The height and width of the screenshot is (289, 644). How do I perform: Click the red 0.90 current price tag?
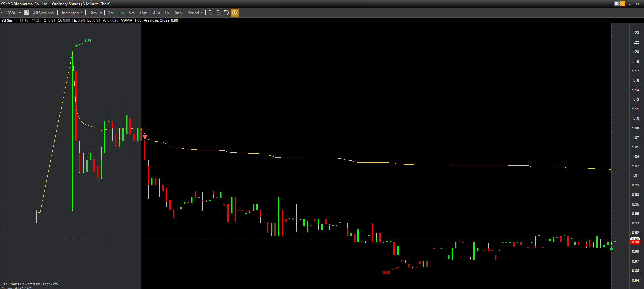click(635, 242)
